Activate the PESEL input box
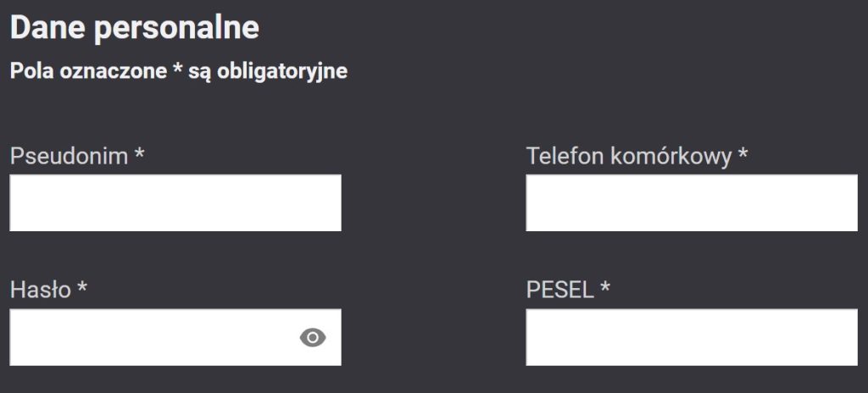Image resolution: width=868 pixels, height=393 pixels. pos(691,338)
